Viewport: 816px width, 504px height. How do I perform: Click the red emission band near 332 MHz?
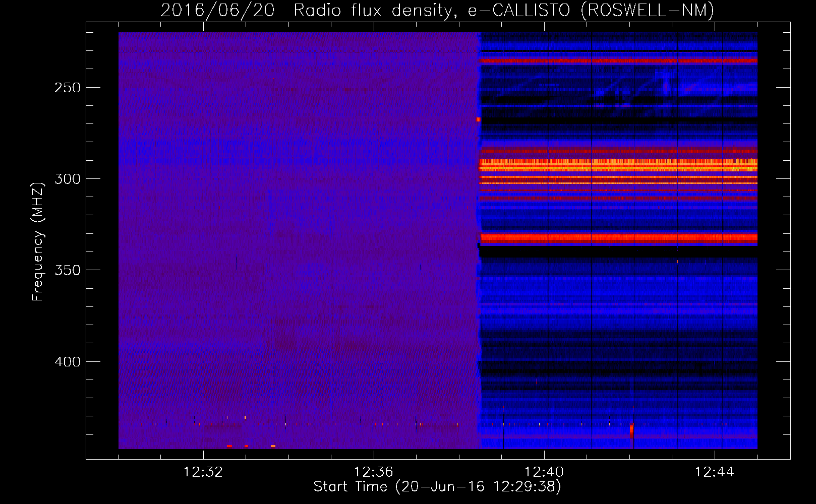[619, 237]
